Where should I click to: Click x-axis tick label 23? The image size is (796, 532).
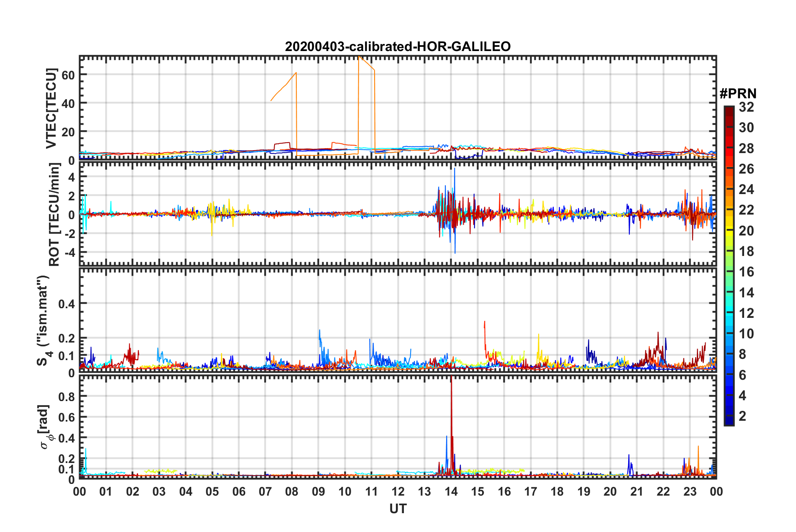pyautogui.click(x=690, y=491)
